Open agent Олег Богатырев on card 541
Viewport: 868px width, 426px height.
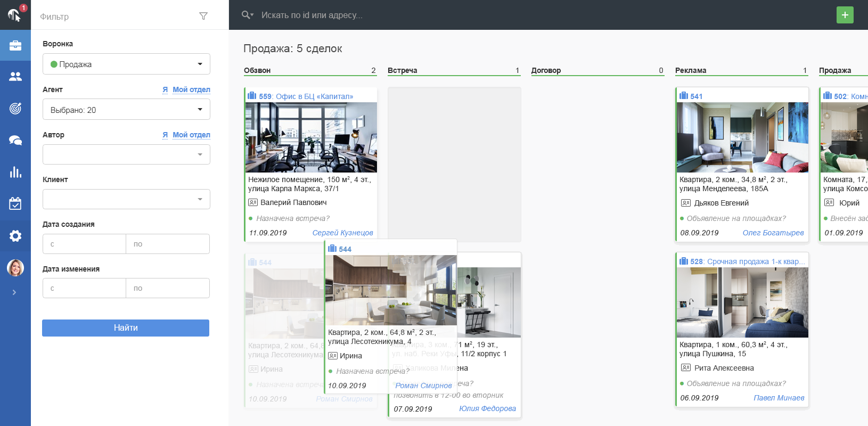[x=773, y=233]
